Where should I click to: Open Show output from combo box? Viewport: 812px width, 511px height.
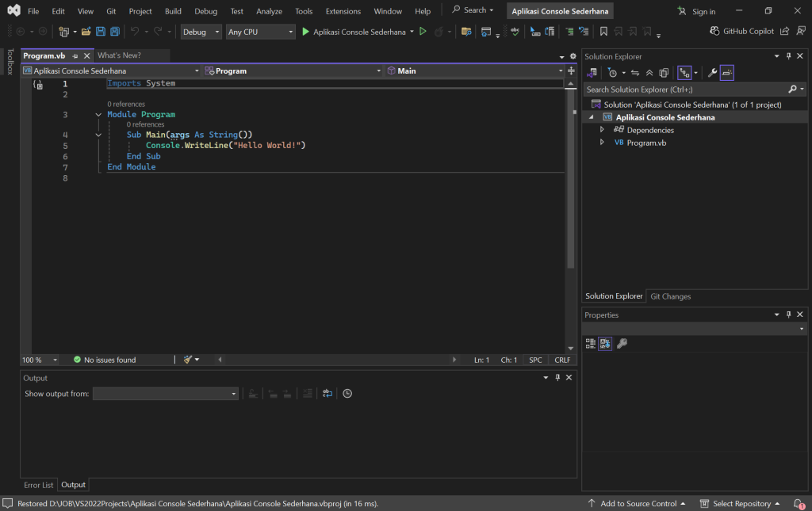(165, 394)
